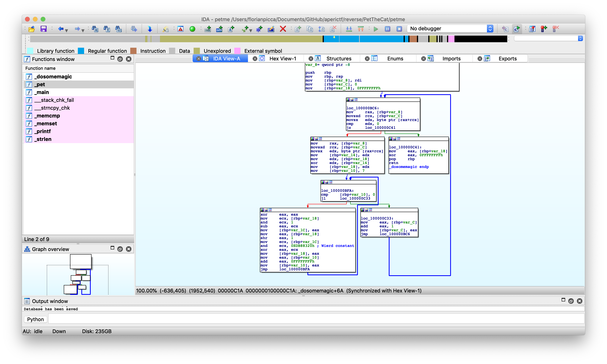Click the Python console language button
The width and height of the screenshot is (607, 364).
pyautogui.click(x=35, y=319)
